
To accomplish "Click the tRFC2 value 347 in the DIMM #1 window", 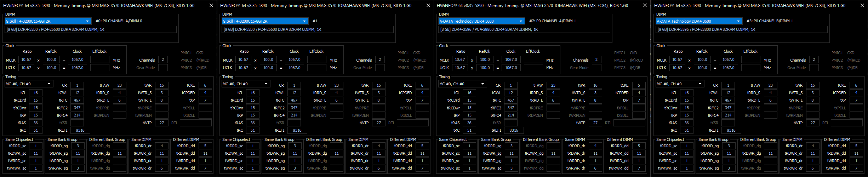I will point(294,108).
